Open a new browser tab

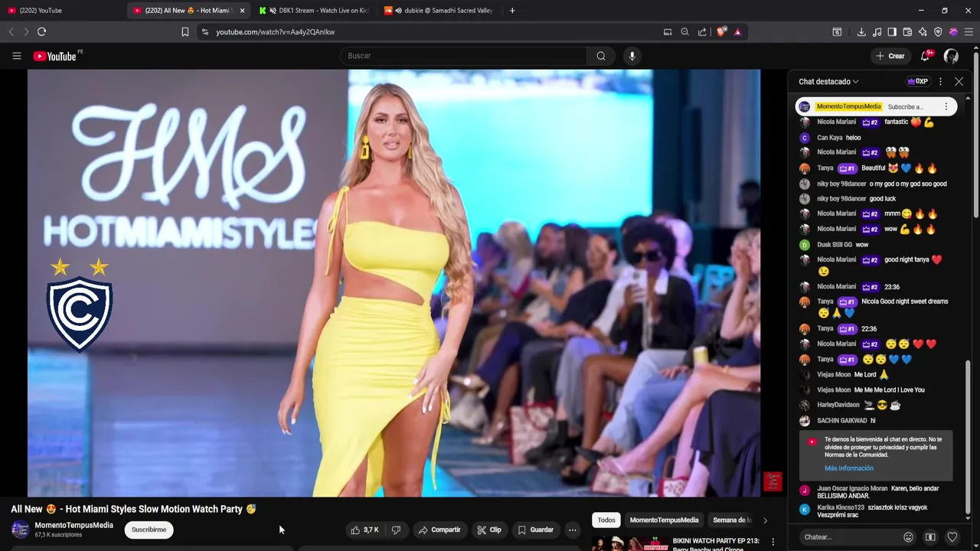tap(512, 10)
